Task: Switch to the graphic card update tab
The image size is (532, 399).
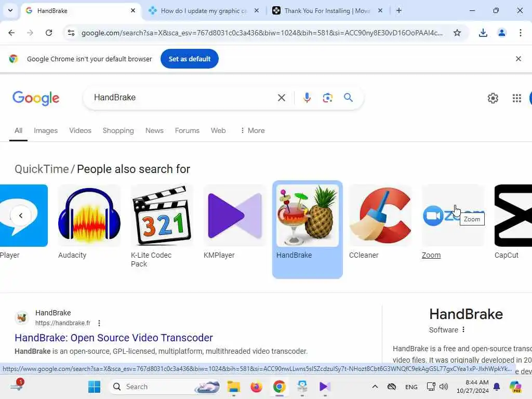Action: (x=204, y=10)
